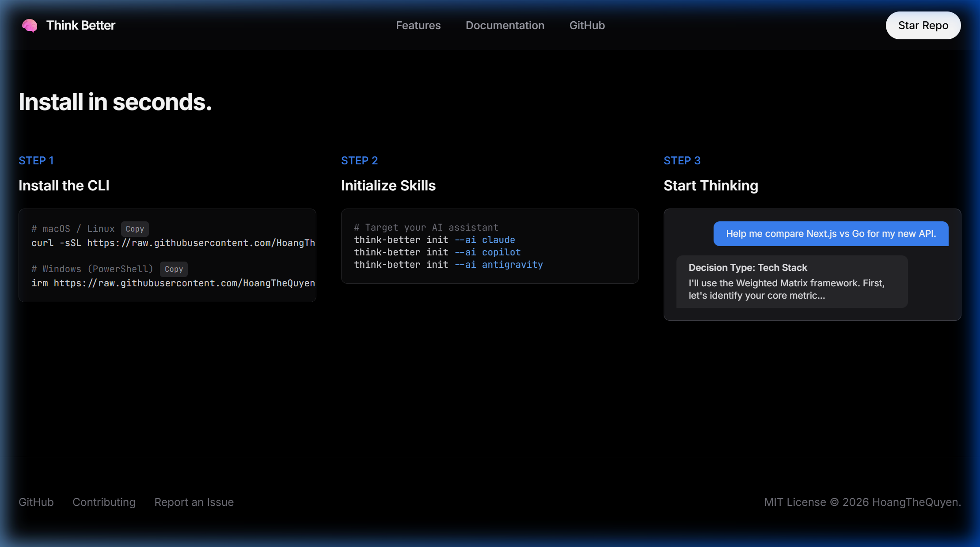Copy the macOS / Linux install command
The width and height of the screenshot is (980, 547).
(134, 229)
